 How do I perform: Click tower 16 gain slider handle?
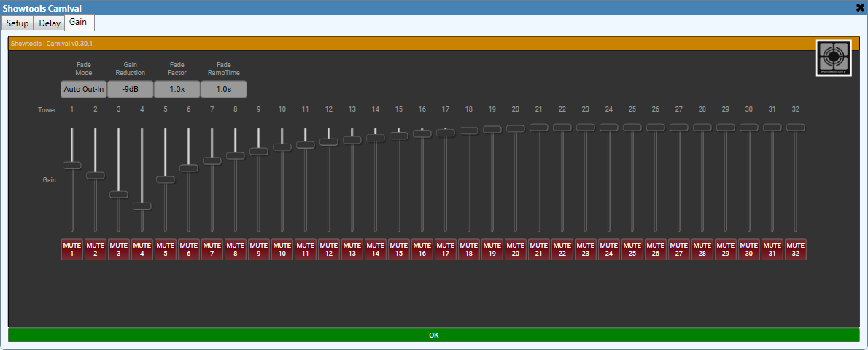coord(422,133)
